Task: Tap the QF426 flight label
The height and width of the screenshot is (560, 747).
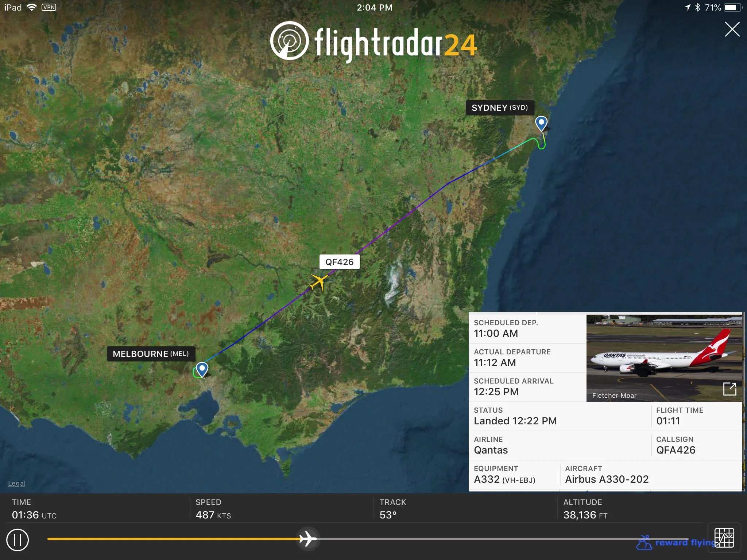Action: click(340, 262)
